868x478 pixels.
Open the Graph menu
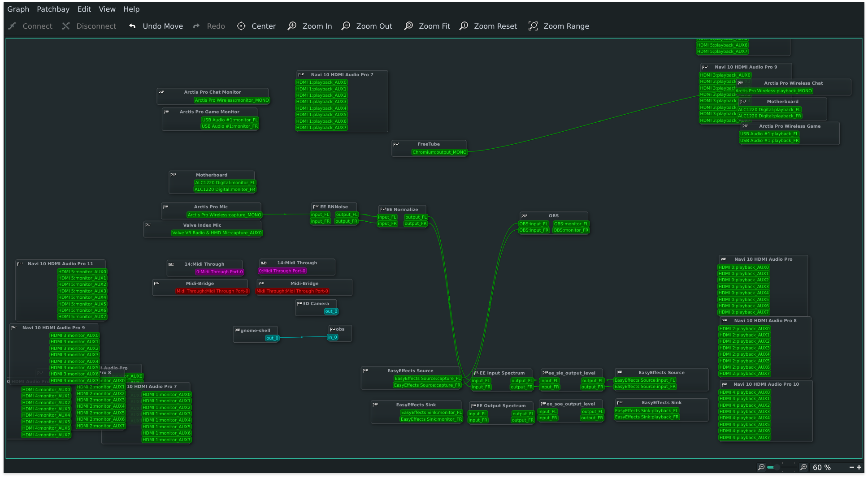[18, 9]
